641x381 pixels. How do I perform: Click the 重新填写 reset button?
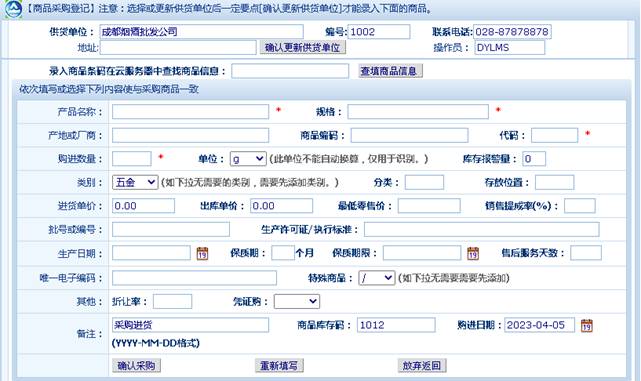[279, 365]
